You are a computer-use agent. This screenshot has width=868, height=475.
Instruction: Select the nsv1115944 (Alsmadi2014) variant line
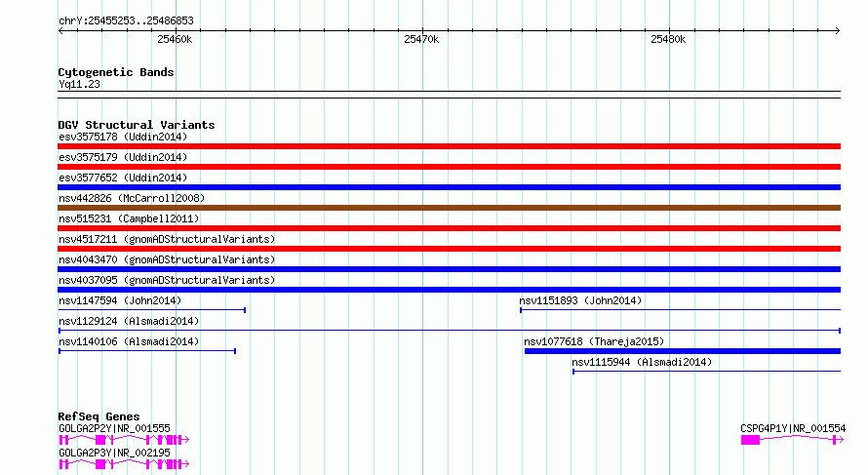706,372
